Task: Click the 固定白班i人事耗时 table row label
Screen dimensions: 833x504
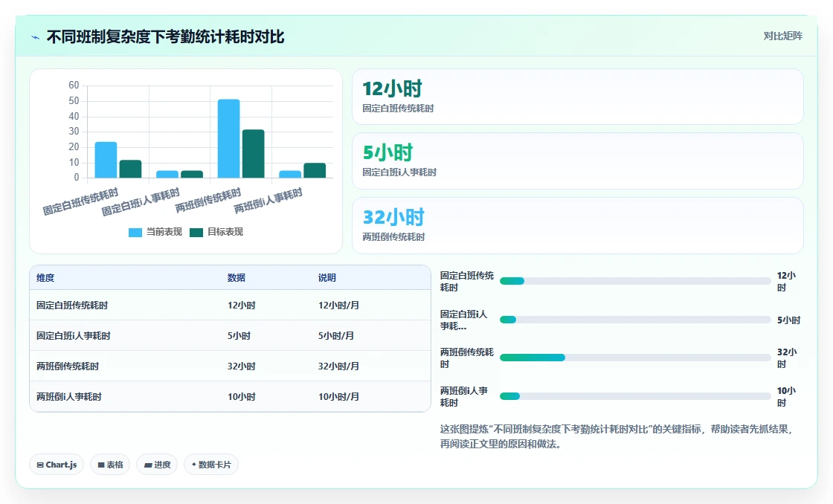Action: tap(74, 336)
